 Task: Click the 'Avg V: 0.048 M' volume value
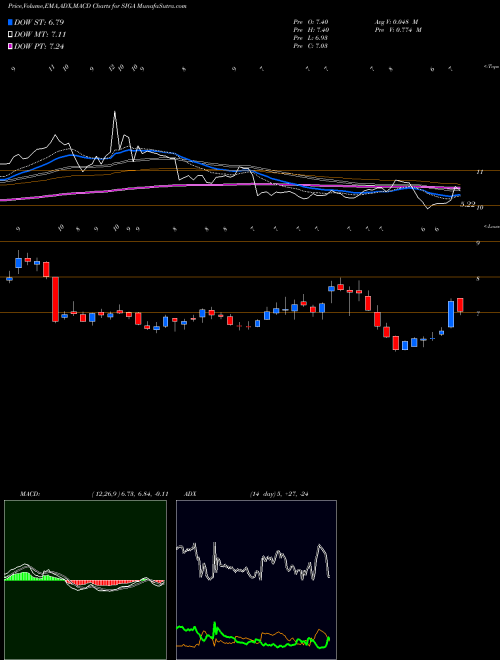397,22
